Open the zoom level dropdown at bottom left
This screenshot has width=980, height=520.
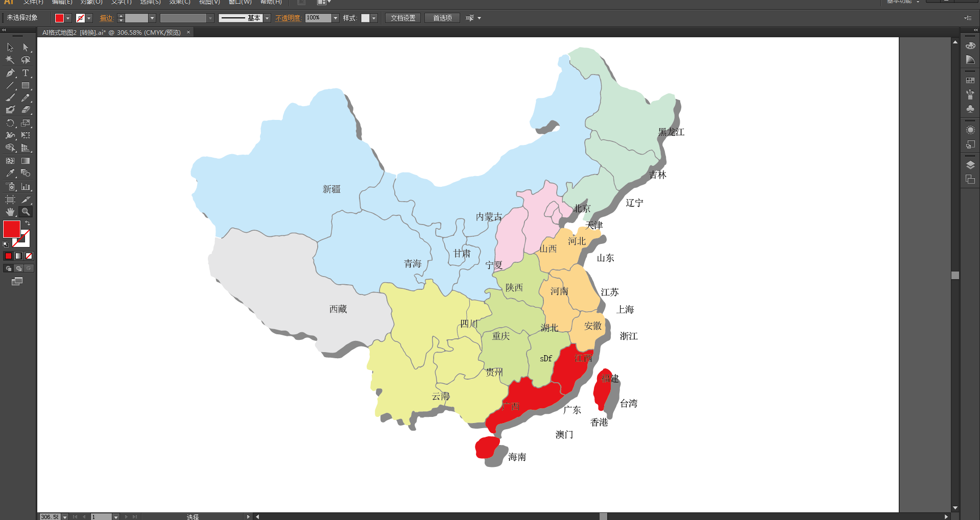(64, 516)
